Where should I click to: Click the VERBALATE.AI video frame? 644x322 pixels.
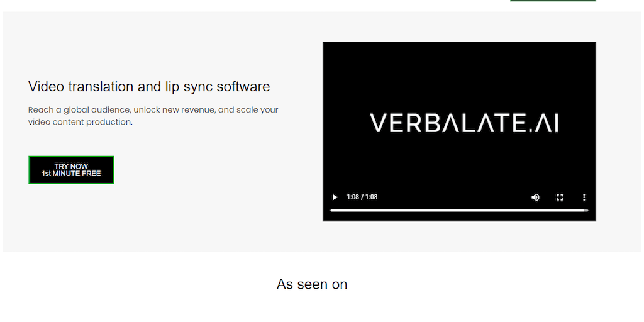coord(459,131)
